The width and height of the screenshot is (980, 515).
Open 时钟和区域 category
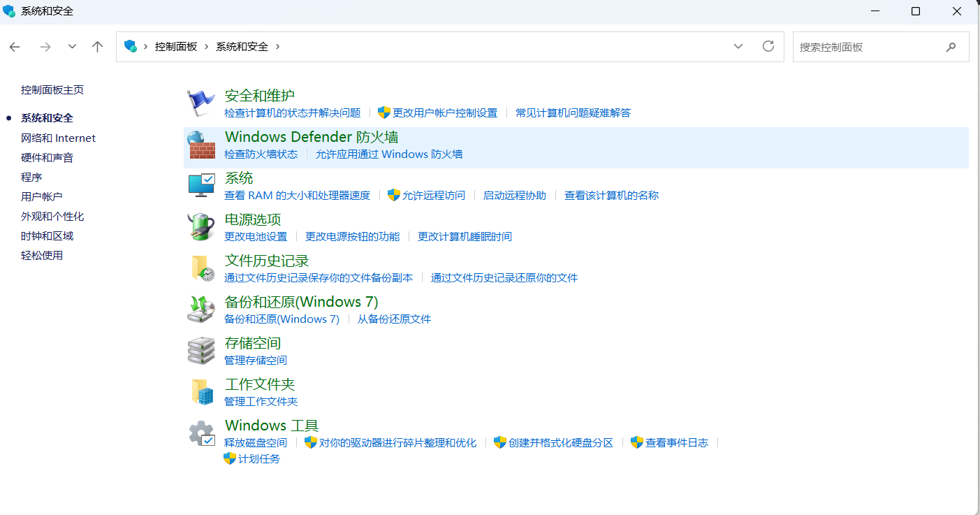47,236
